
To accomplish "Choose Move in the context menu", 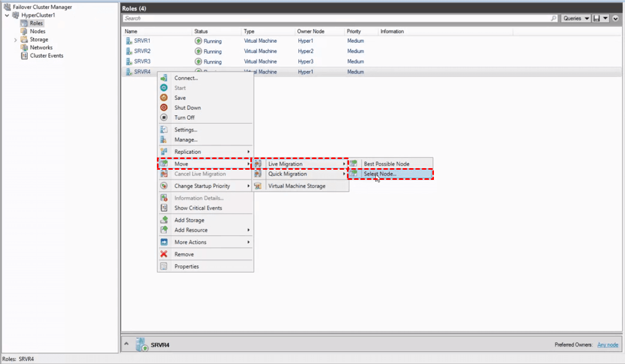I will click(x=205, y=164).
